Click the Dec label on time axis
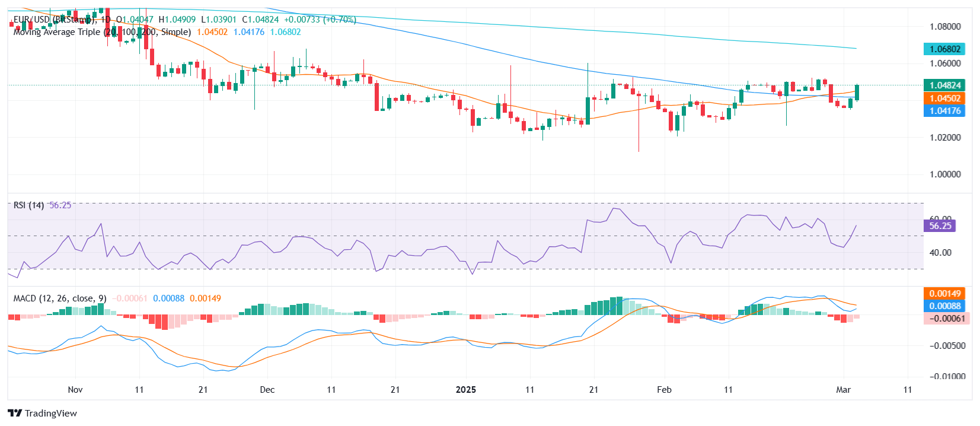Image resolution: width=980 pixels, height=426 pixels. point(267,390)
